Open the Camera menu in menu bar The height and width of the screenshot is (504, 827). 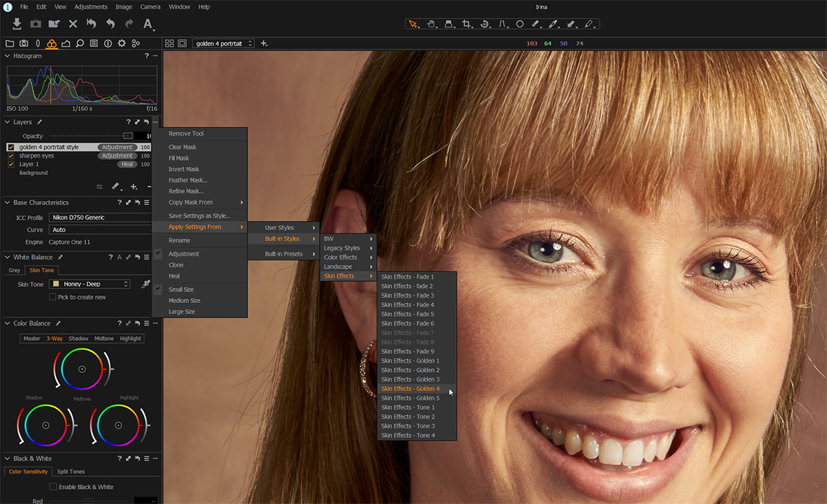[x=150, y=7]
